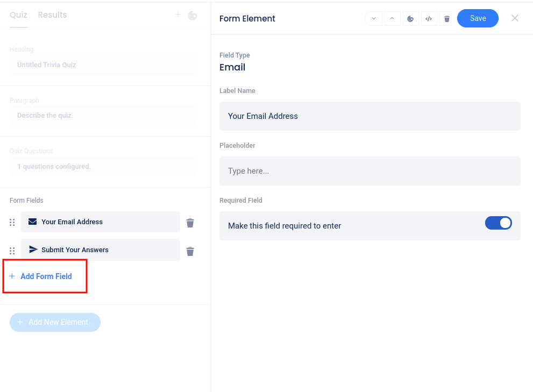The height and width of the screenshot is (392, 533).
Task: Click the Label Name input field
Action: 369,116
